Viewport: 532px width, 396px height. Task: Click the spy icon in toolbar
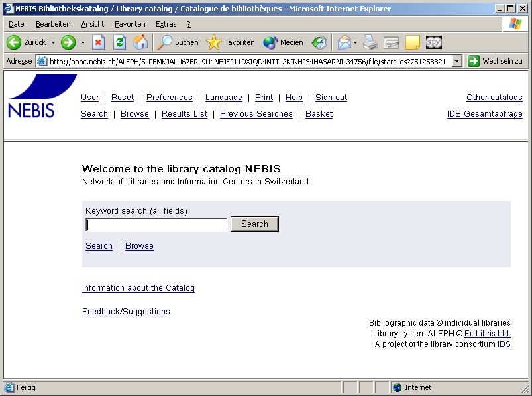point(433,42)
